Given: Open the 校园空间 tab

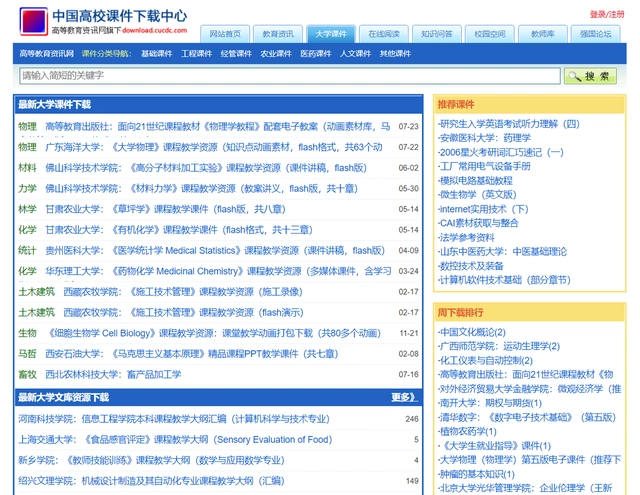Looking at the screenshot, I should click(x=490, y=34).
